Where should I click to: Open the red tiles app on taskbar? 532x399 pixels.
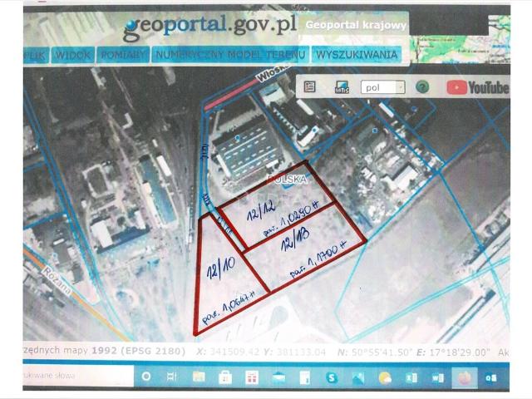[252, 377]
